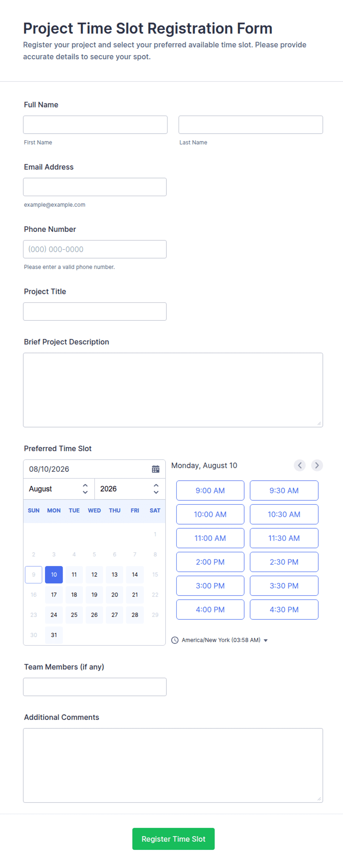Select the 9:00 AM time slot
This screenshot has height=868, width=343.
210,490
